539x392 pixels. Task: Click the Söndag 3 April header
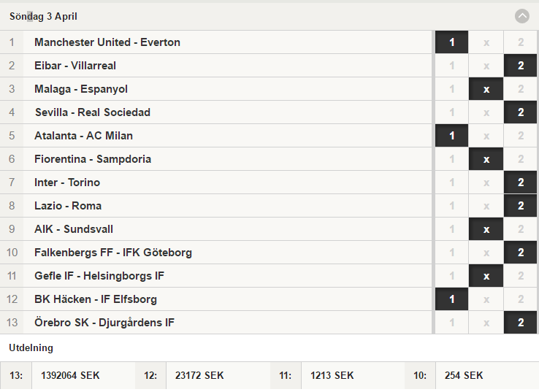pyautogui.click(x=43, y=16)
